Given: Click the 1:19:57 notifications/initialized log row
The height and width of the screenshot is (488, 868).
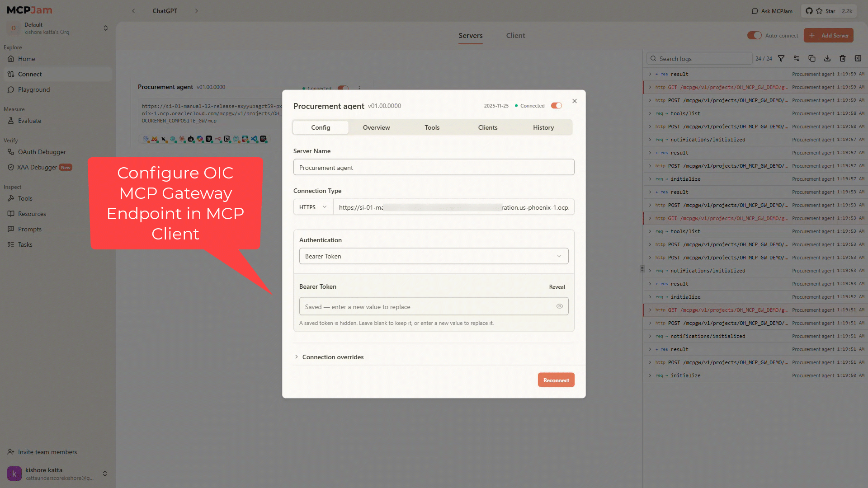Looking at the screenshot, I should [755, 140].
